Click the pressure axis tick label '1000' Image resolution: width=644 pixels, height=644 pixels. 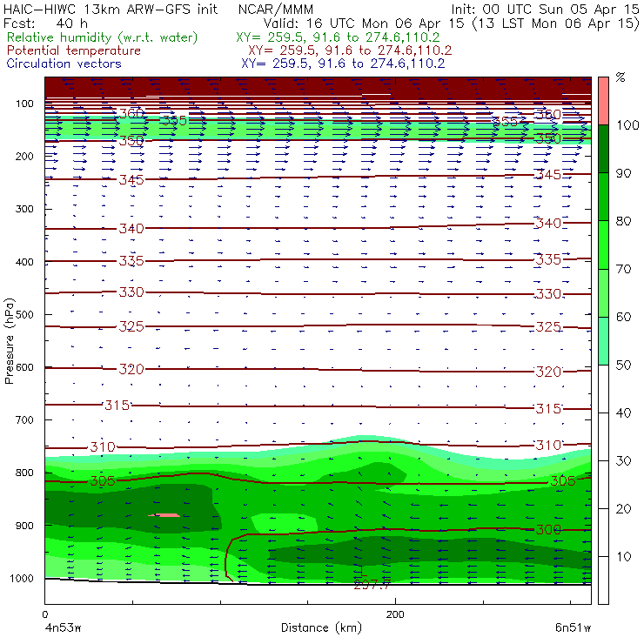[22, 578]
